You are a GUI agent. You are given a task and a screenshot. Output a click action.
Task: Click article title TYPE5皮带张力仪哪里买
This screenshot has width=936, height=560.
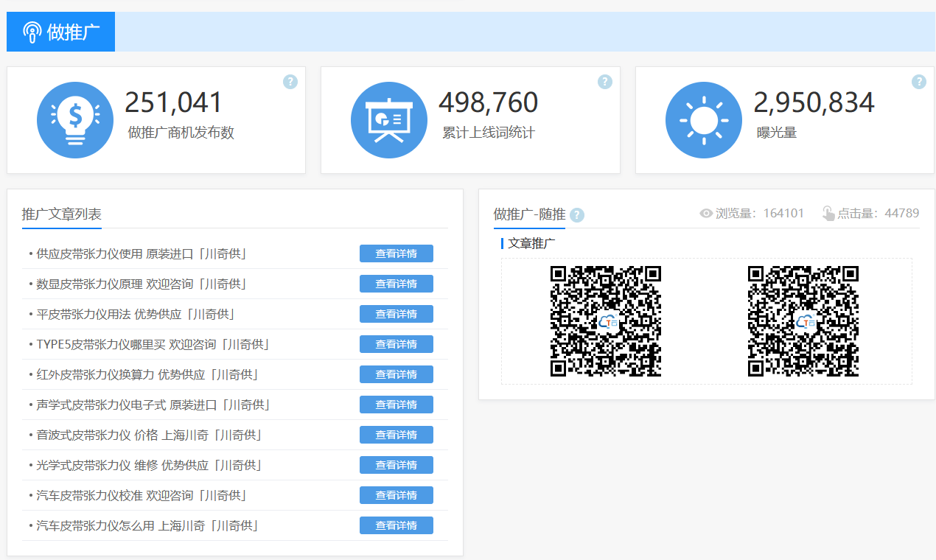pos(153,344)
